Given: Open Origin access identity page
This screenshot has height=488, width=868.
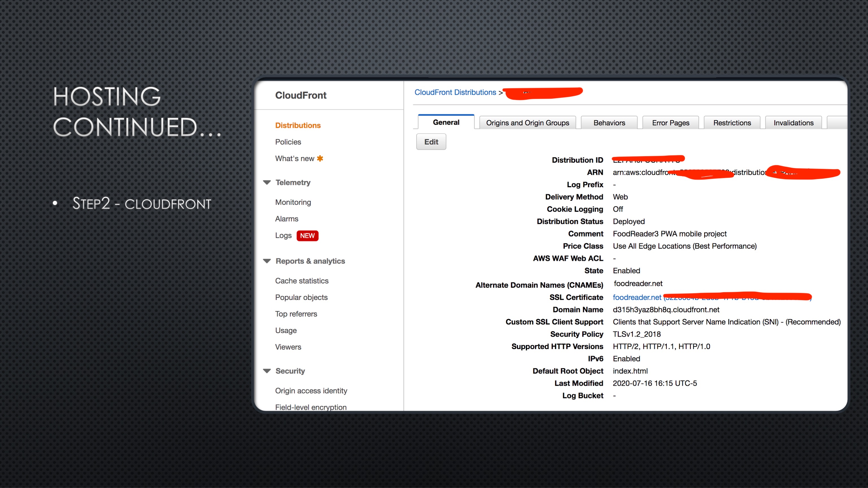Looking at the screenshot, I should point(311,391).
